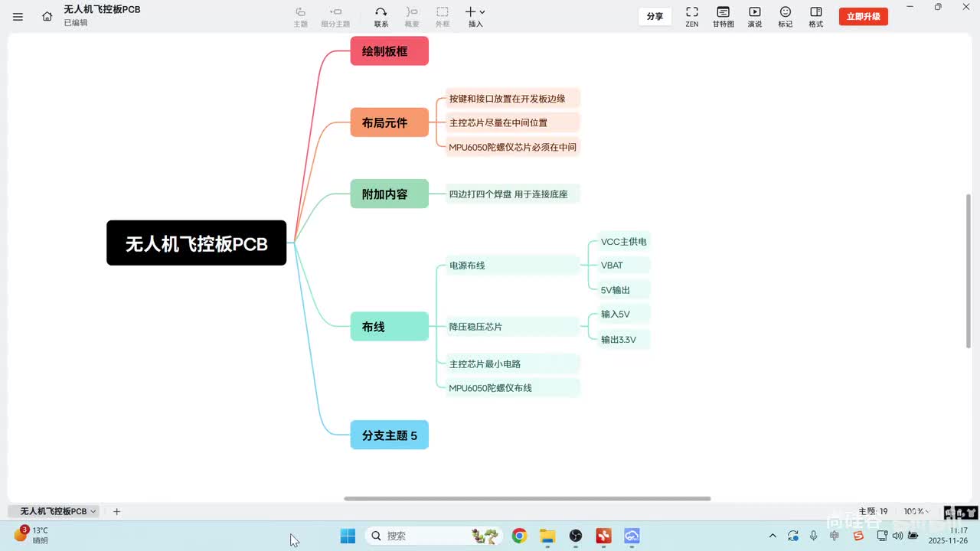The image size is (980, 551).
Task: Open the 无人机飞控板PCB sheet tab dropdown
Action: pyautogui.click(x=93, y=511)
